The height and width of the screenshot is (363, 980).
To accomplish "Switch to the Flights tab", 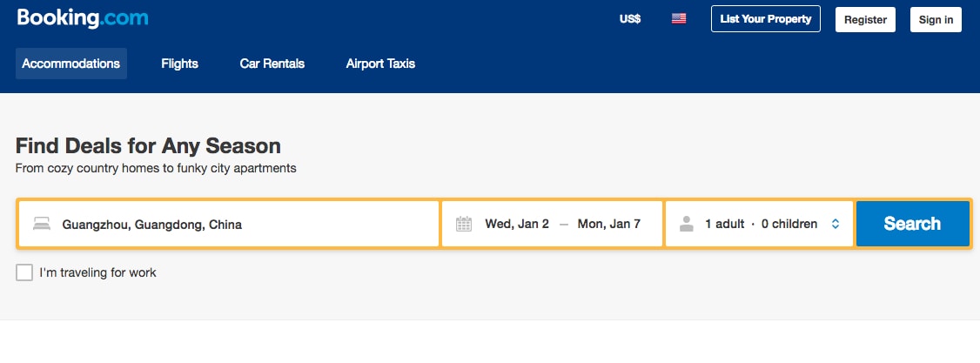I will pyautogui.click(x=179, y=64).
